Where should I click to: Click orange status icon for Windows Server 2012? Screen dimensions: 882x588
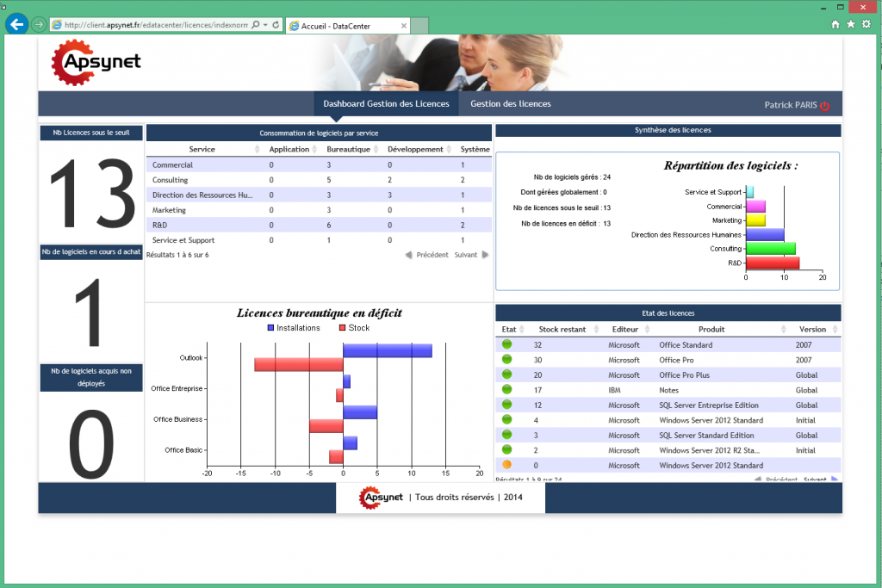coord(507,465)
